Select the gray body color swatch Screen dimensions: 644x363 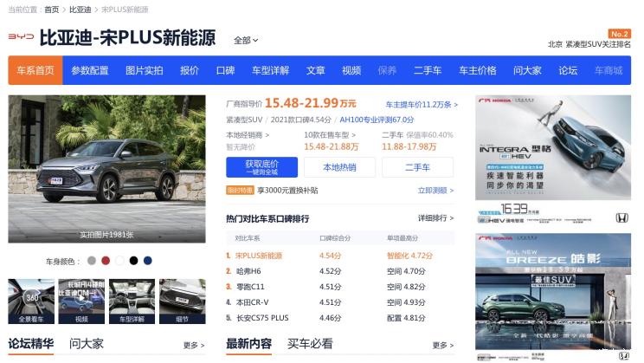pos(92,261)
